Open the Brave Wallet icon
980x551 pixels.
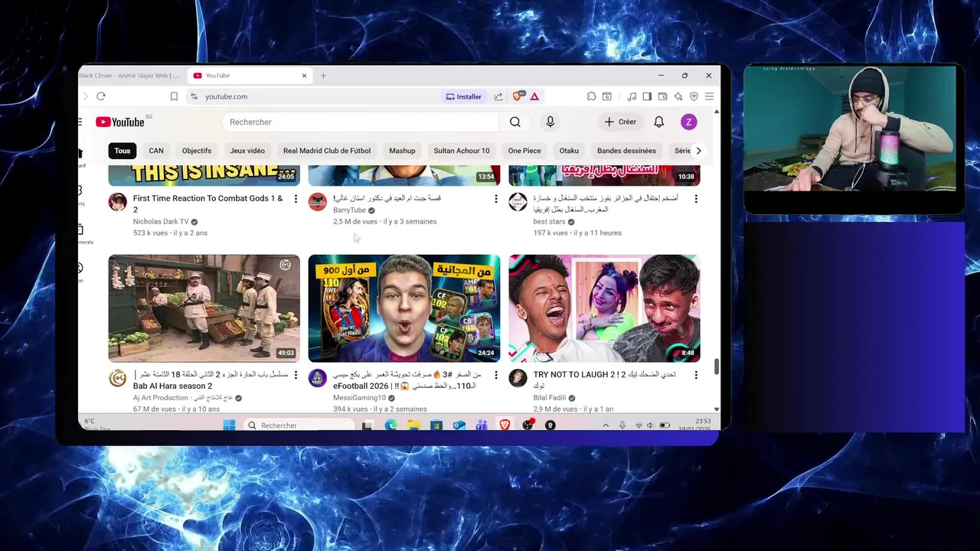[662, 96]
